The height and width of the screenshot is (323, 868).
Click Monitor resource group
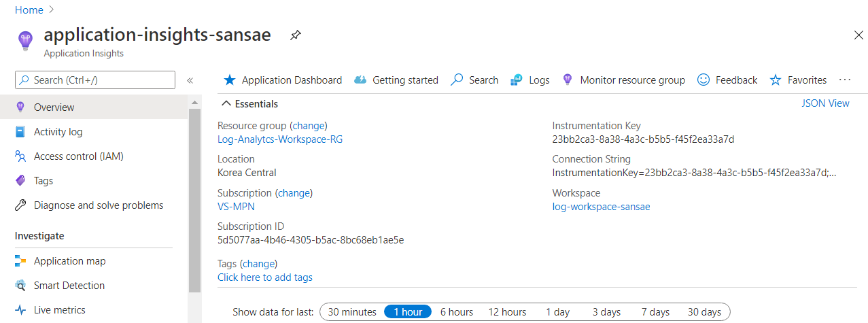[624, 80]
